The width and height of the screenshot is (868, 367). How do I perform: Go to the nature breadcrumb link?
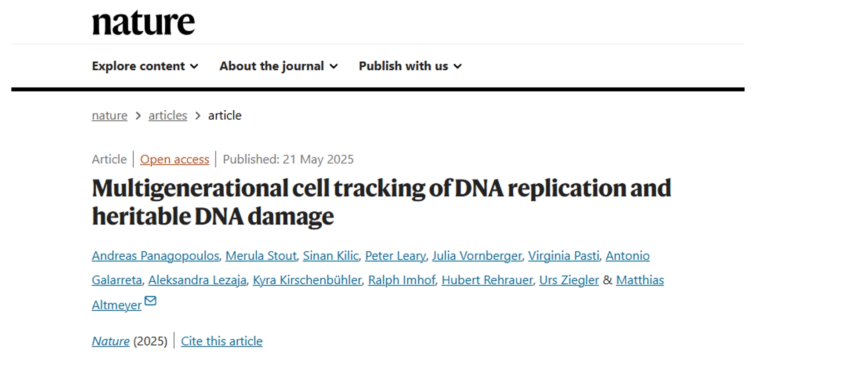coord(109,116)
